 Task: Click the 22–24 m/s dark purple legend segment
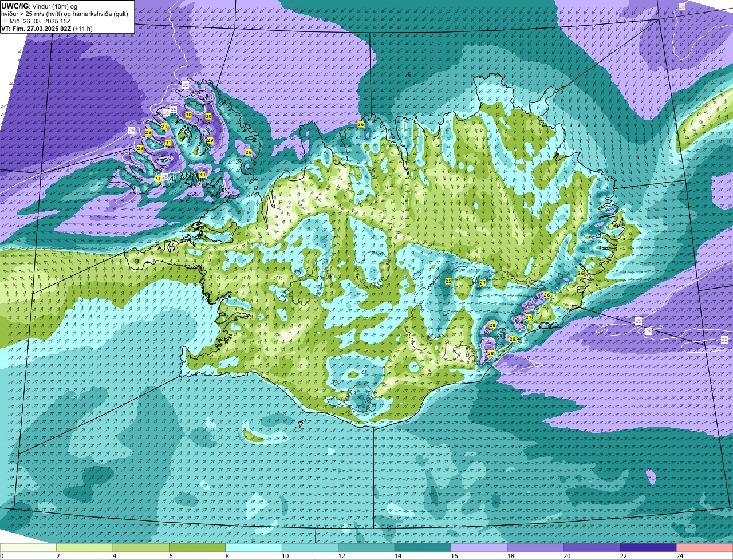click(648, 547)
